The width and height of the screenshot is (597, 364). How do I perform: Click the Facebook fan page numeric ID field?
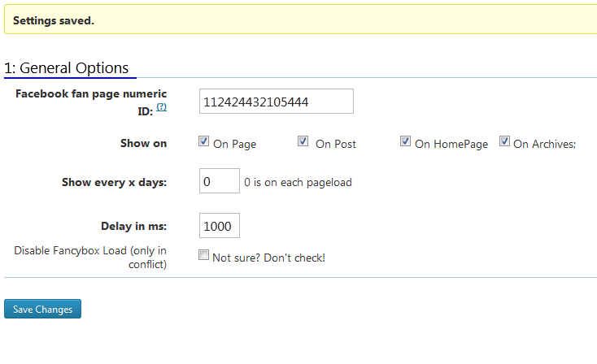click(x=276, y=102)
